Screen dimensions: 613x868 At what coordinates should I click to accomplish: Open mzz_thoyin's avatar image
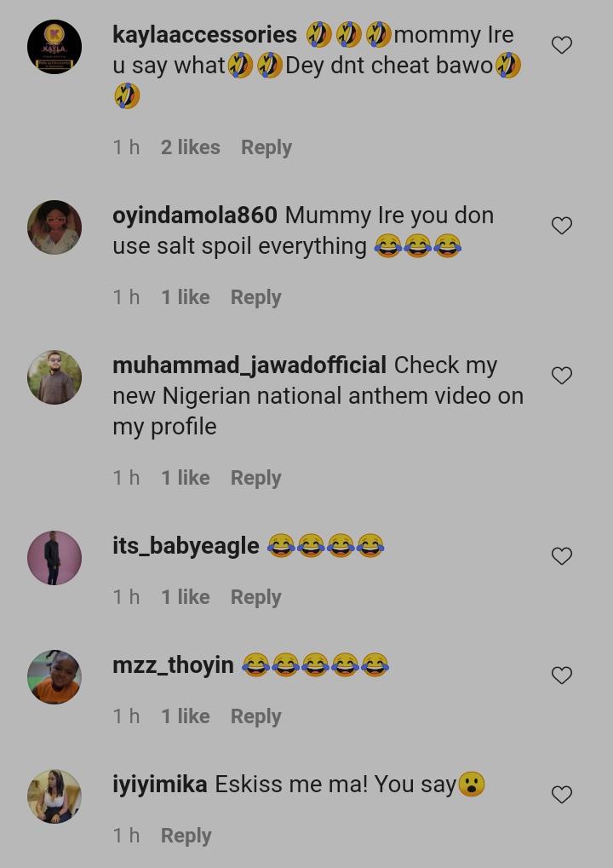click(54, 677)
